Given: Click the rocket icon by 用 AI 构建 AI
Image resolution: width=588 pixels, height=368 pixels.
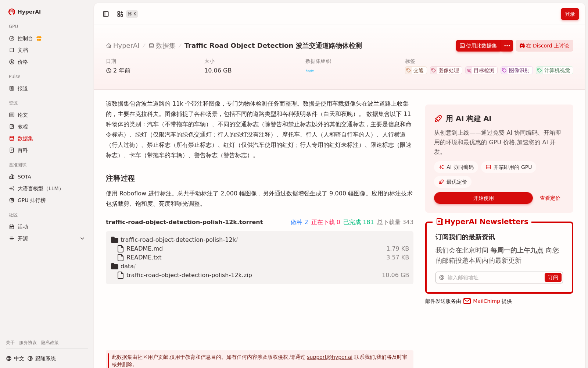Looking at the screenshot, I should 438,118.
